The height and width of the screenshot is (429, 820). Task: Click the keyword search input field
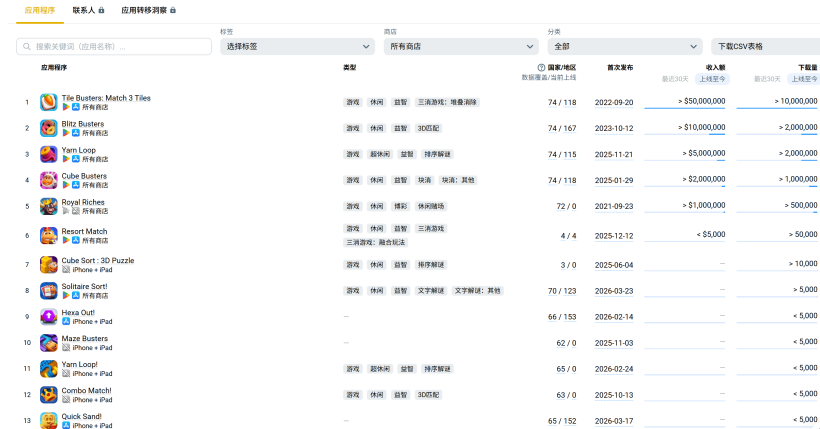point(115,46)
